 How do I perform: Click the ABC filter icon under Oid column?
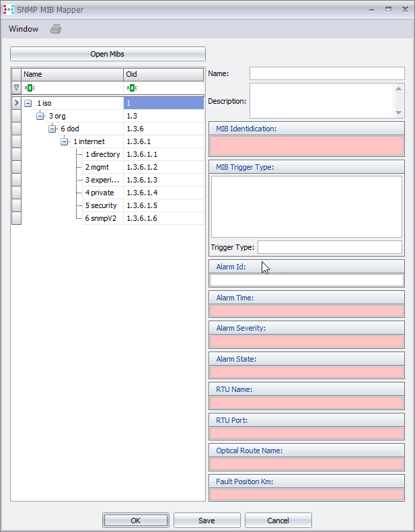click(132, 88)
